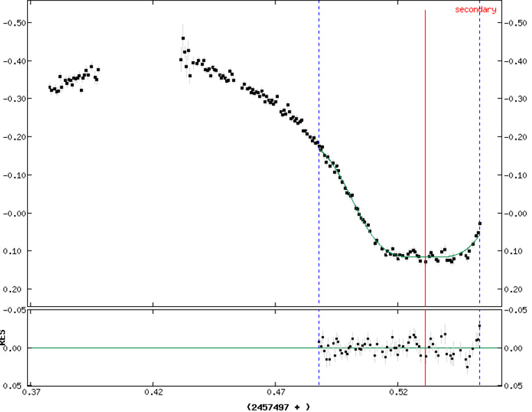Click the "(2457497 + )" x-axis label
Screen dimensions: 532x412
[277, 405]
